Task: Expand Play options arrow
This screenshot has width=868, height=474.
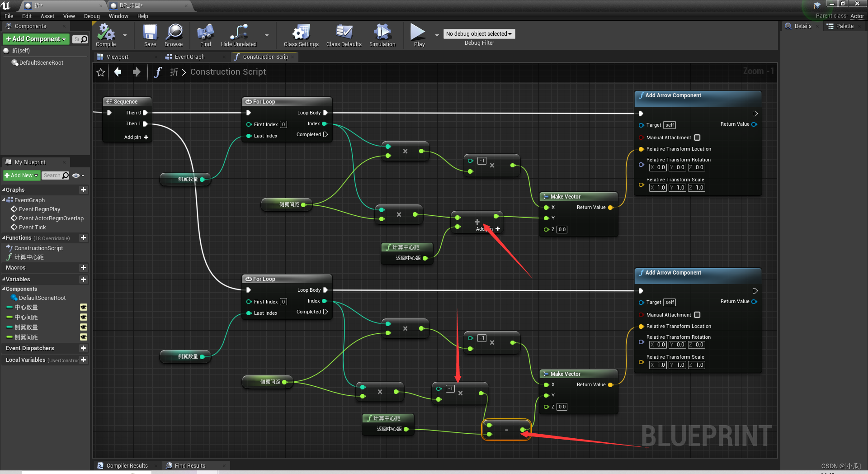Action: [437, 35]
